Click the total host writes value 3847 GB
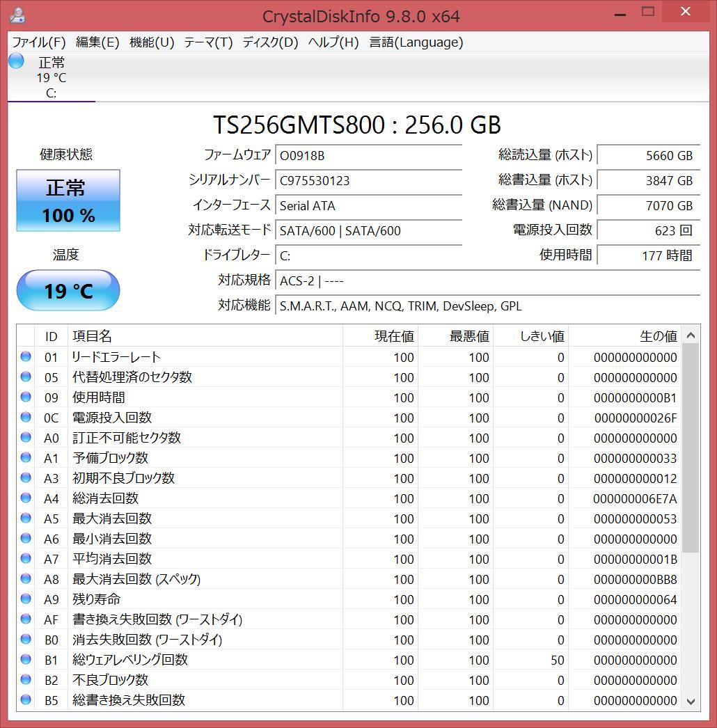Viewport: 717px width, 728px height. [x=648, y=180]
